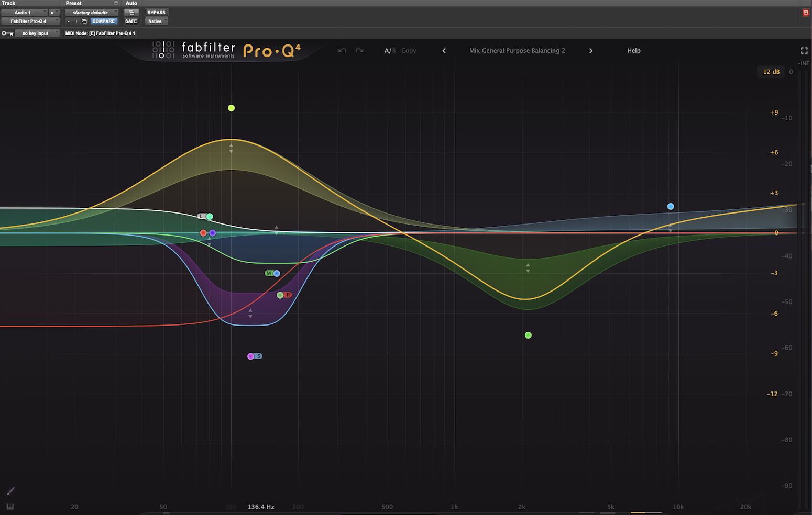Go to previous FabFilter preset with left chevron

click(444, 51)
